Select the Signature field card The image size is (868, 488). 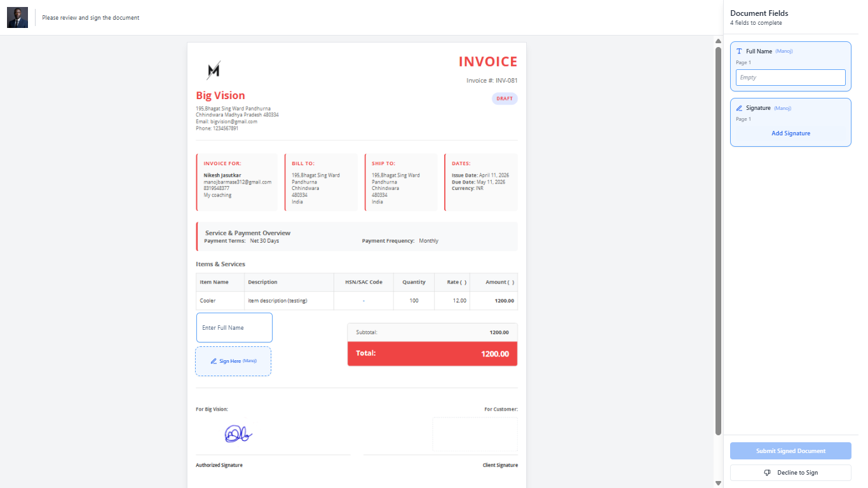[790, 122]
